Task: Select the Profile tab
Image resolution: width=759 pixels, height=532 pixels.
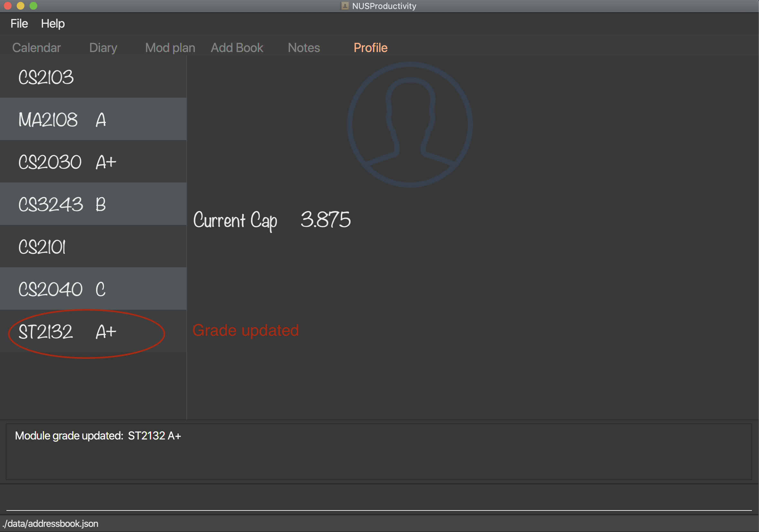Action: 371,48
